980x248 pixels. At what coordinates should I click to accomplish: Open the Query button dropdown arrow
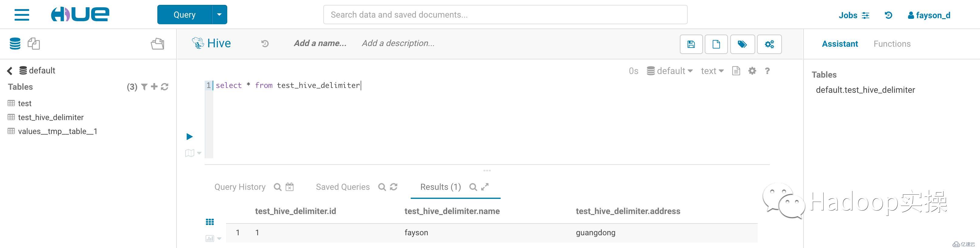click(x=219, y=15)
